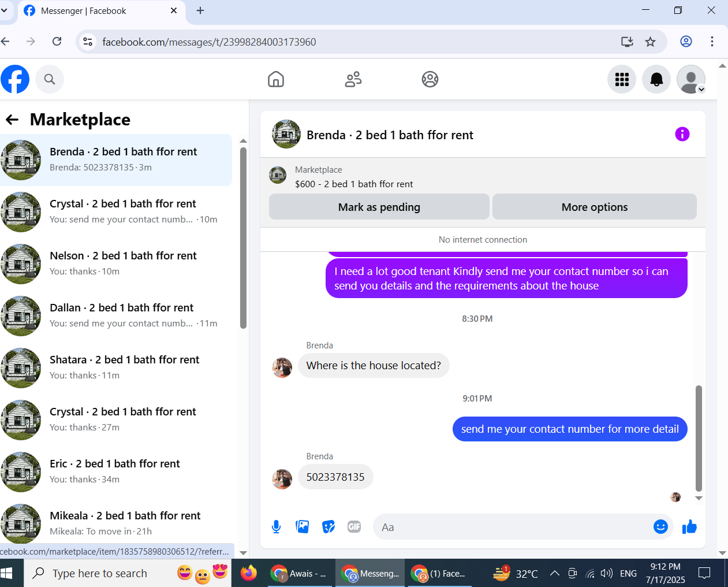
Task: Open the volume control in tray
Action: 606,573
